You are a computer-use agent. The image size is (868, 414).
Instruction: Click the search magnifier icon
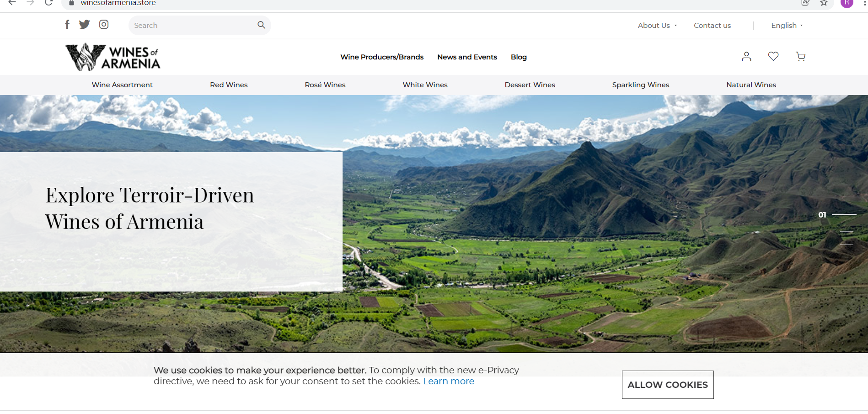point(261,25)
